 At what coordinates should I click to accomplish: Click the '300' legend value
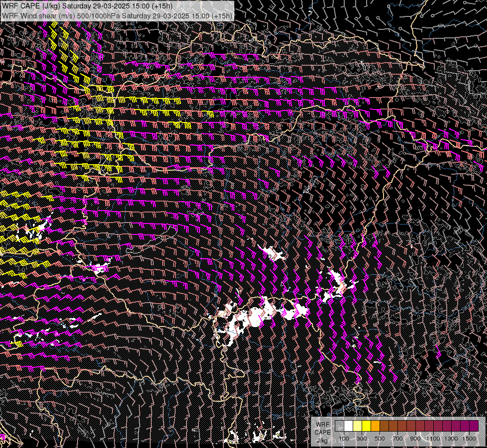tap(362, 439)
